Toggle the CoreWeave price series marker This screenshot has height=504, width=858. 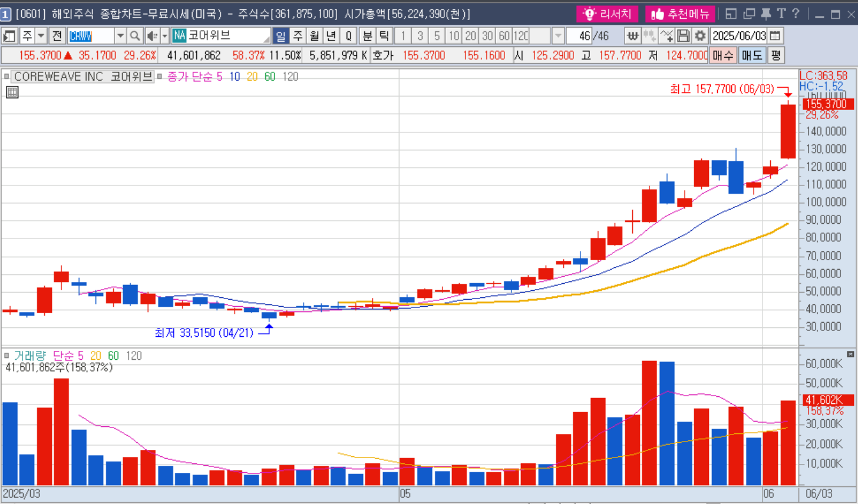point(6,77)
